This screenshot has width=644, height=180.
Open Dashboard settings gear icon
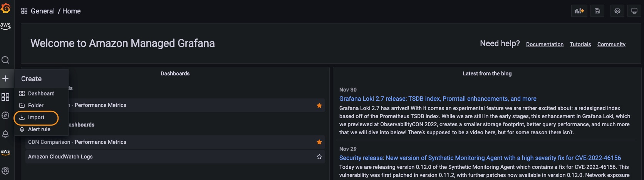point(617,11)
